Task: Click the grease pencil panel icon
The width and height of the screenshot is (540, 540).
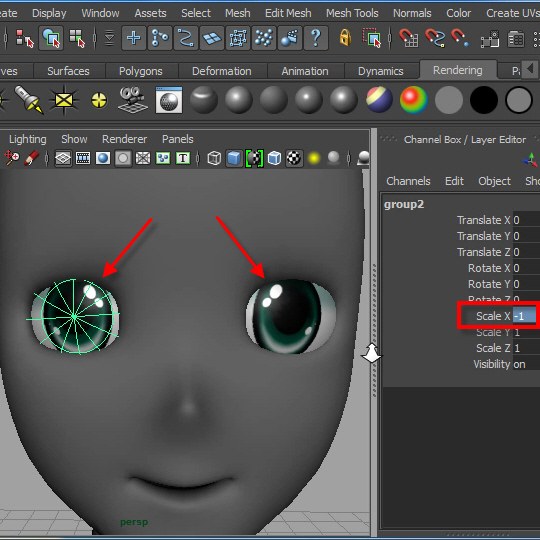Action: 32,158
